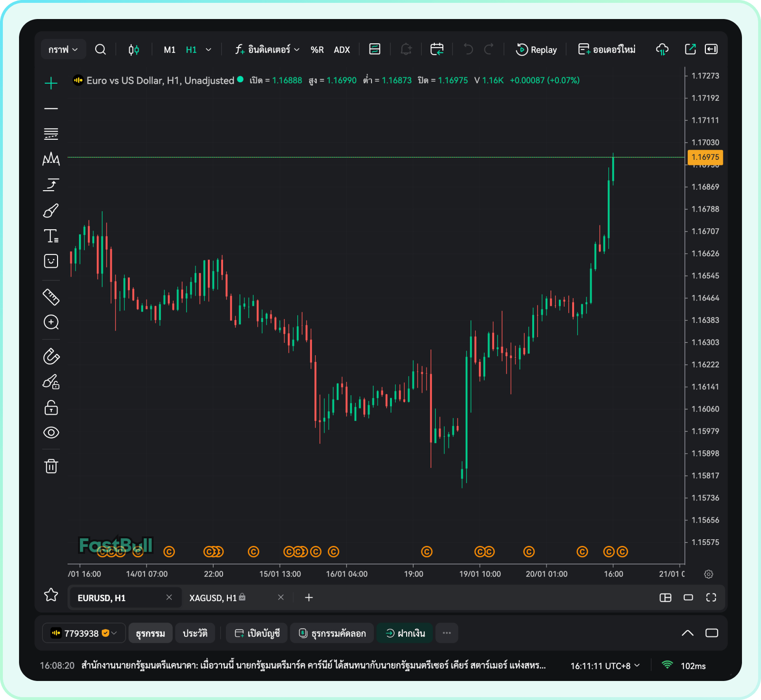Screen dimensions: 761x700
Task: Open the ประวัติ history tab
Action: 195,633
